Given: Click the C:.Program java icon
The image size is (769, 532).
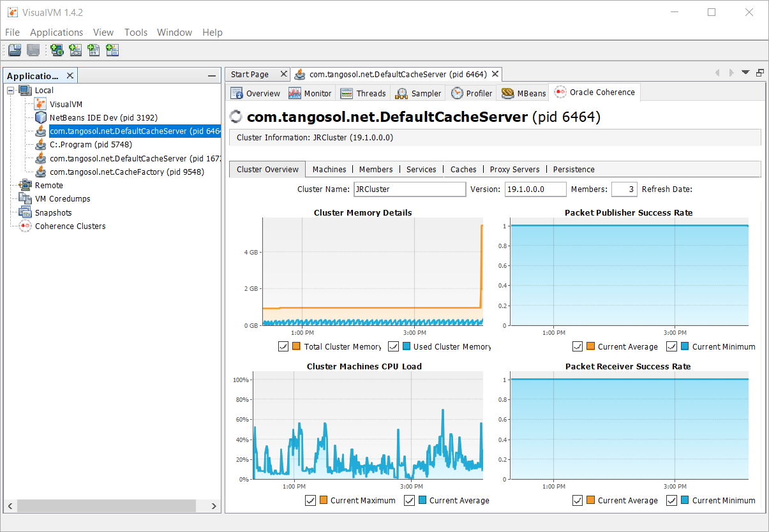Looking at the screenshot, I should point(40,144).
